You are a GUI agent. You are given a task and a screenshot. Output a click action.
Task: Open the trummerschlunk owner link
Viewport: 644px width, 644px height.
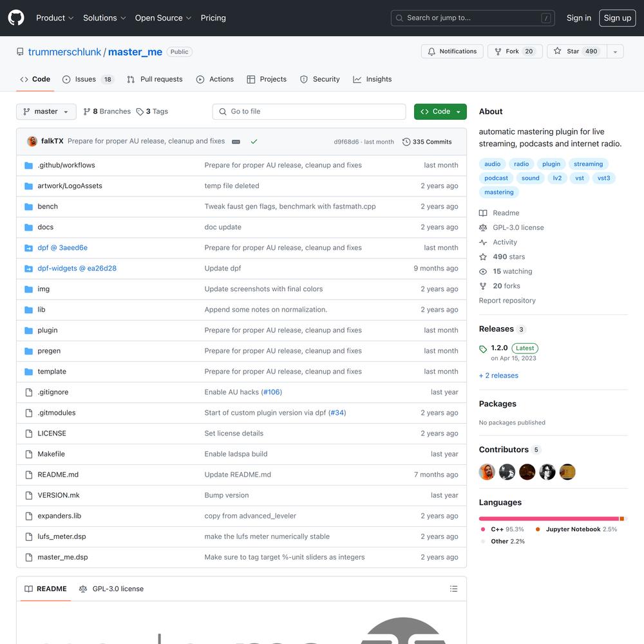tap(64, 52)
